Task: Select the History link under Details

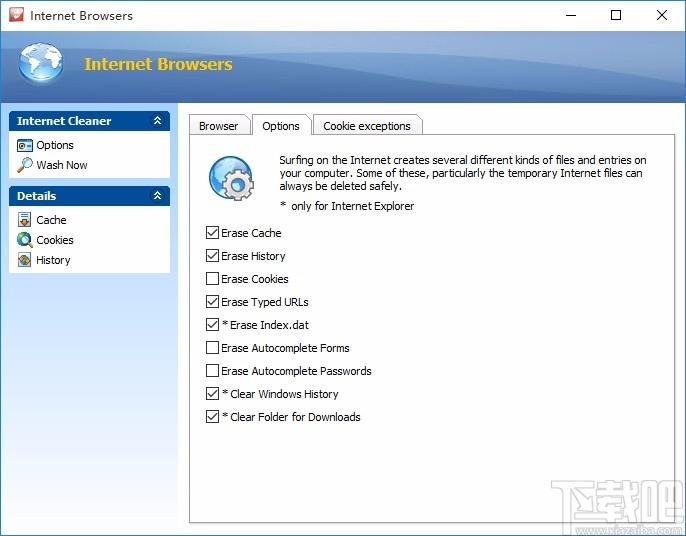Action: click(53, 260)
